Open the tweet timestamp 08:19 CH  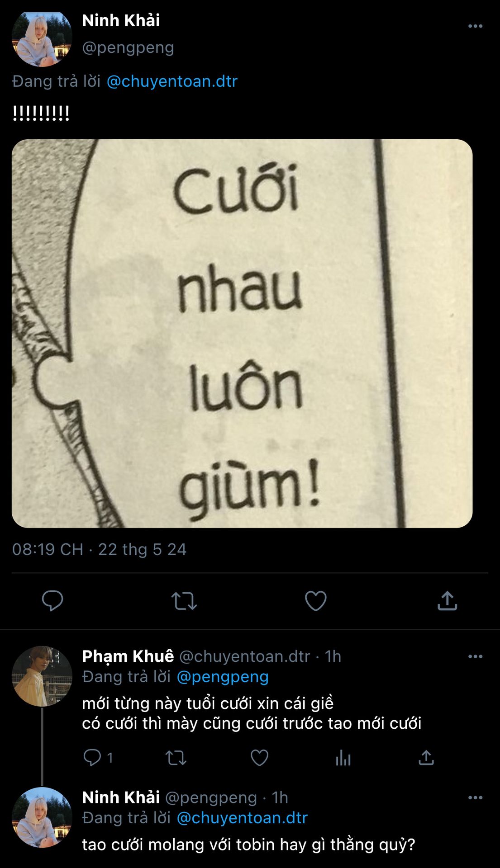tap(48, 549)
